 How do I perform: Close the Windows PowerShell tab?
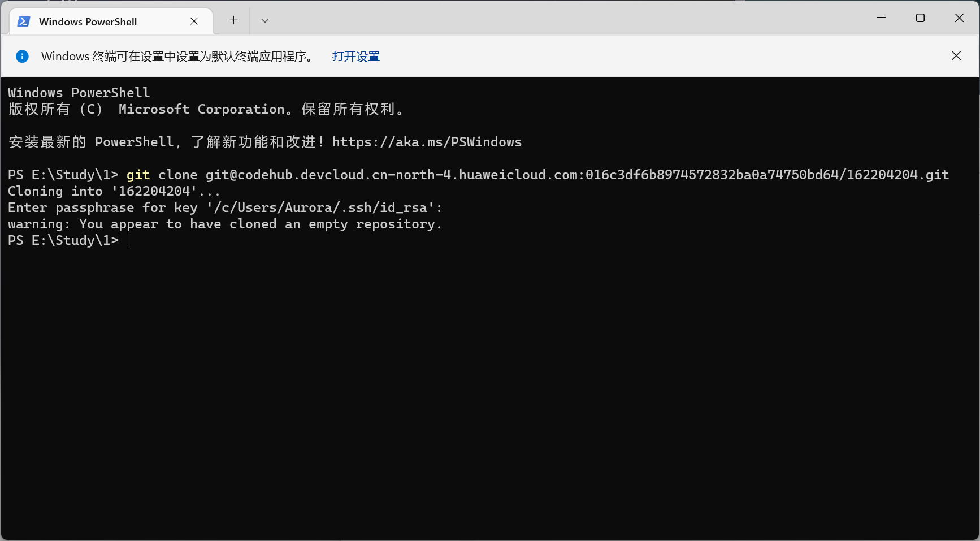(x=194, y=21)
